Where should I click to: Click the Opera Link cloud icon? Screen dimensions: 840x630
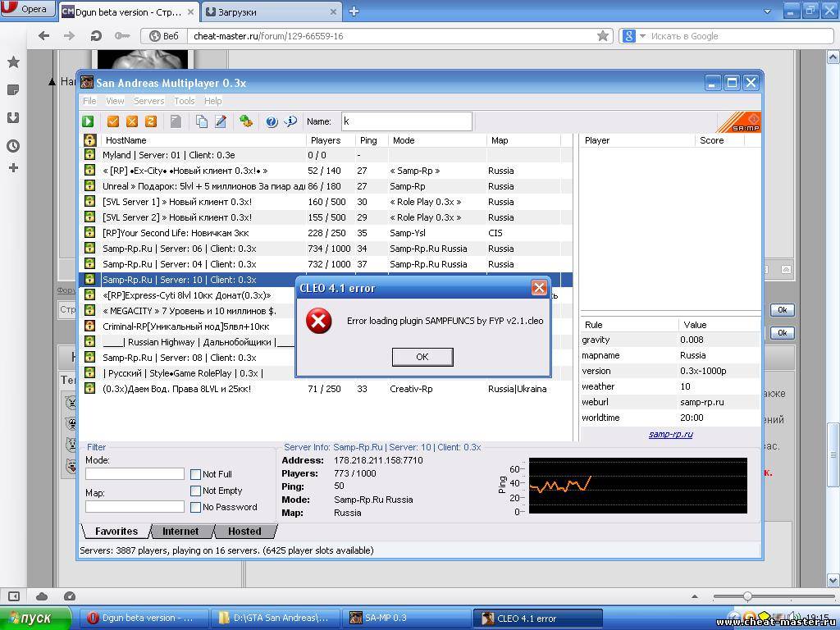(42, 596)
